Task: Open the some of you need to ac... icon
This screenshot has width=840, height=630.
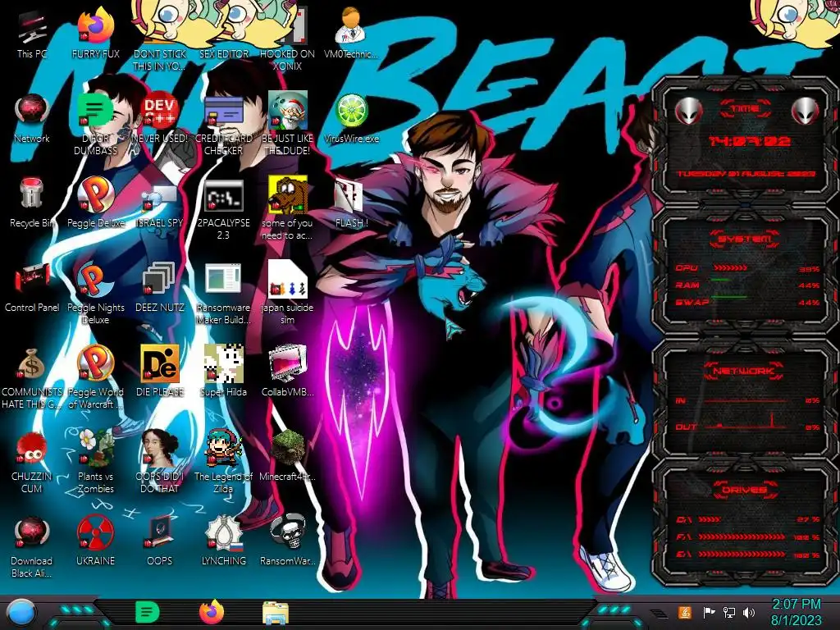Action: point(288,209)
